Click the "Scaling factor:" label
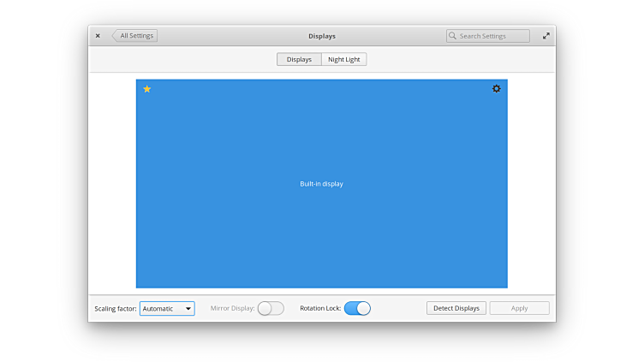Image resolution: width=644 pixels, height=362 pixels. (116, 308)
